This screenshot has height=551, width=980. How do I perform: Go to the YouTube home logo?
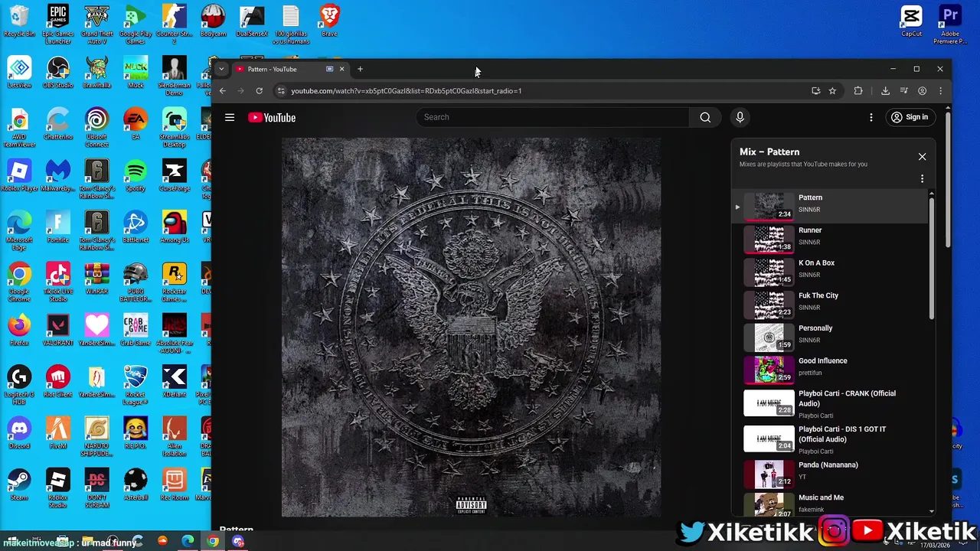pos(272,117)
